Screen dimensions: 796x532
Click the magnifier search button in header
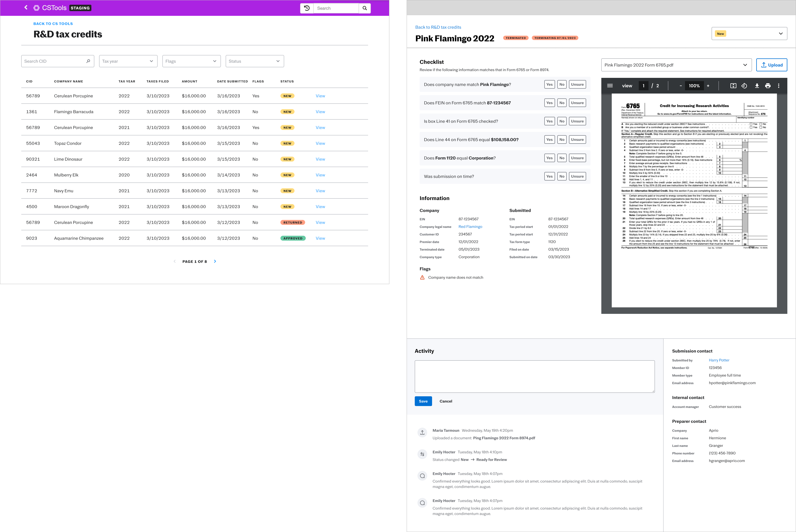365,8
